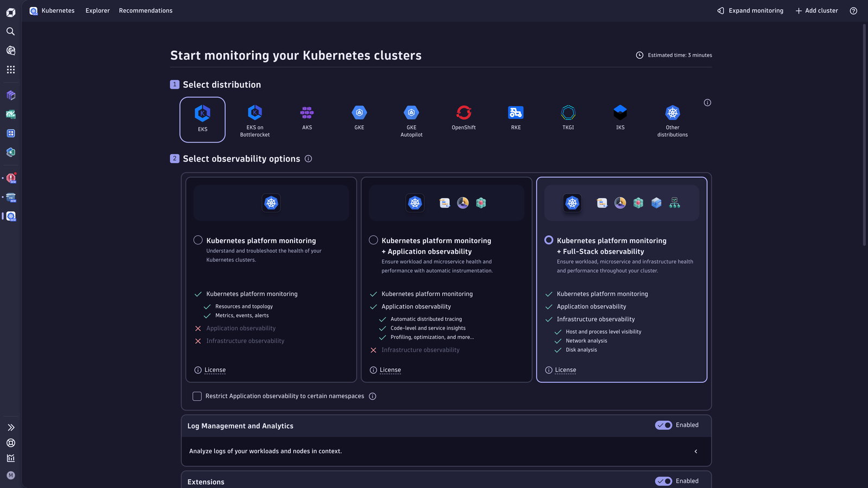Open the support lifebuoy icon
The height and width of the screenshot is (488, 868).
pyautogui.click(x=11, y=443)
